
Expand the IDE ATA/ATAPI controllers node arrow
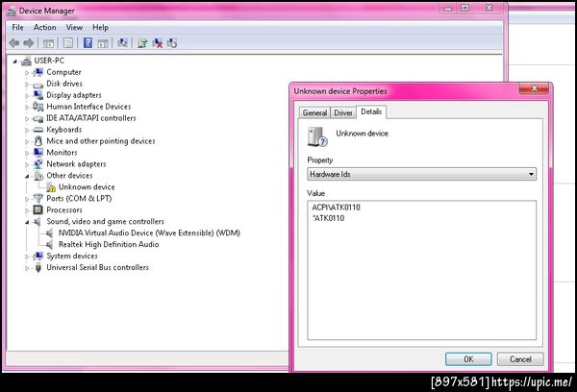[27, 119]
